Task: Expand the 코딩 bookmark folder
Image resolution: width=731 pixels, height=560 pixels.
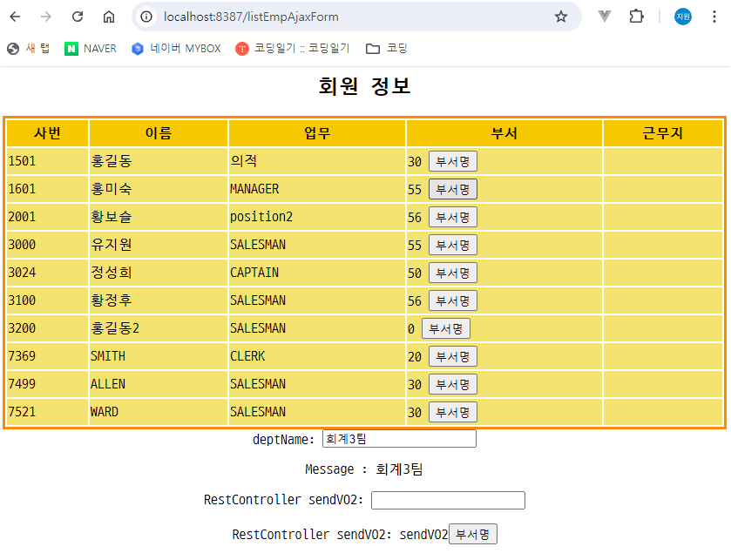Action: 387,49
